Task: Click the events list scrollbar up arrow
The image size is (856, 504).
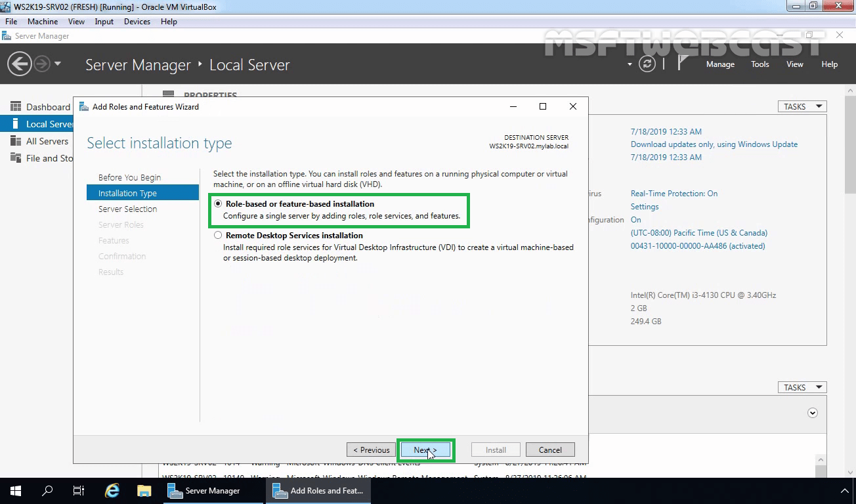Action: 821,461
